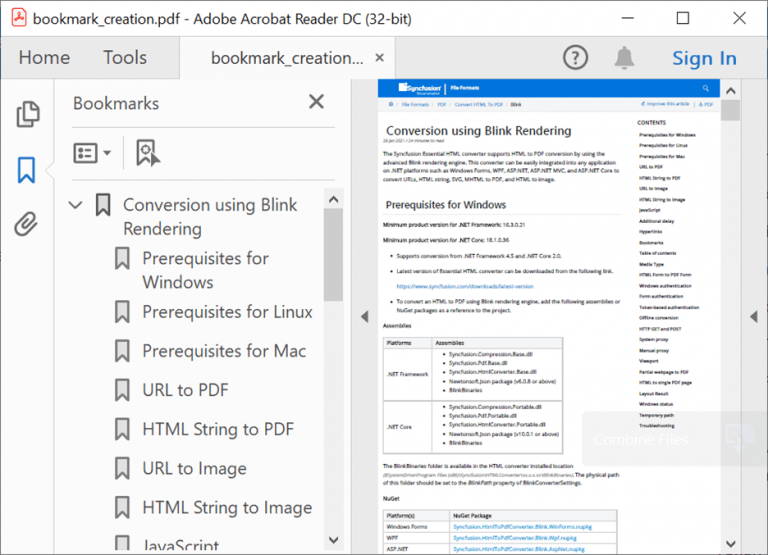Open the Tools tab
The height and width of the screenshot is (555, 768).
(x=125, y=58)
